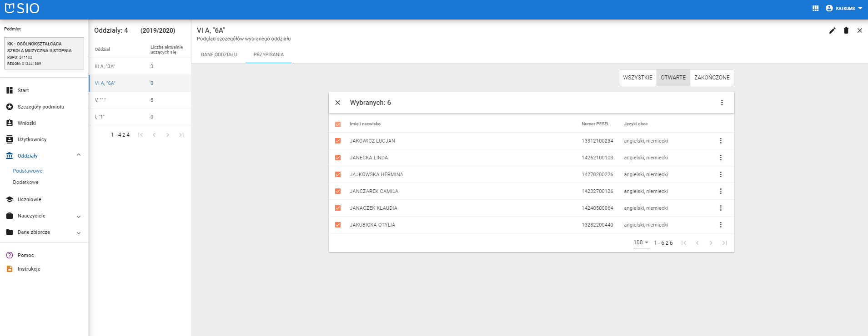Open the three-dot menu for JAKUBICKA OTYLIA
Viewport: 868px width, 336px height.
[721, 225]
